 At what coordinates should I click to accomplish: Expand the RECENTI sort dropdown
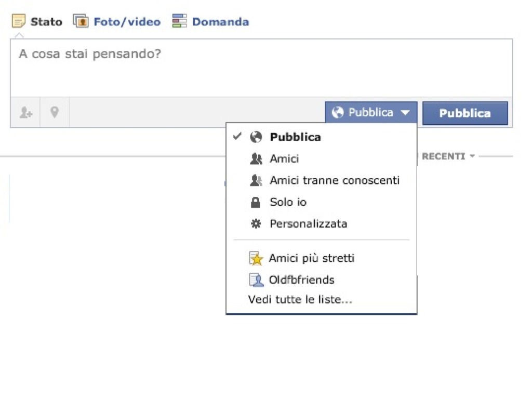pyautogui.click(x=448, y=156)
